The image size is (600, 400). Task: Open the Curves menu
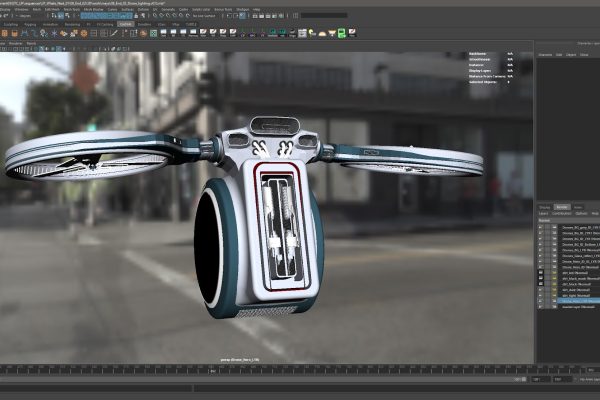[112, 9]
